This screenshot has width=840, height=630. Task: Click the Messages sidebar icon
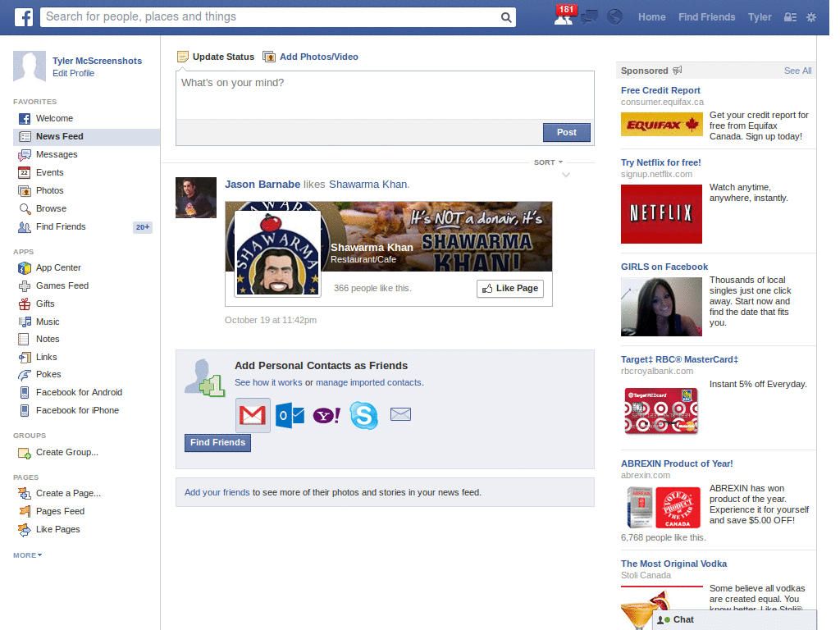[x=25, y=155]
